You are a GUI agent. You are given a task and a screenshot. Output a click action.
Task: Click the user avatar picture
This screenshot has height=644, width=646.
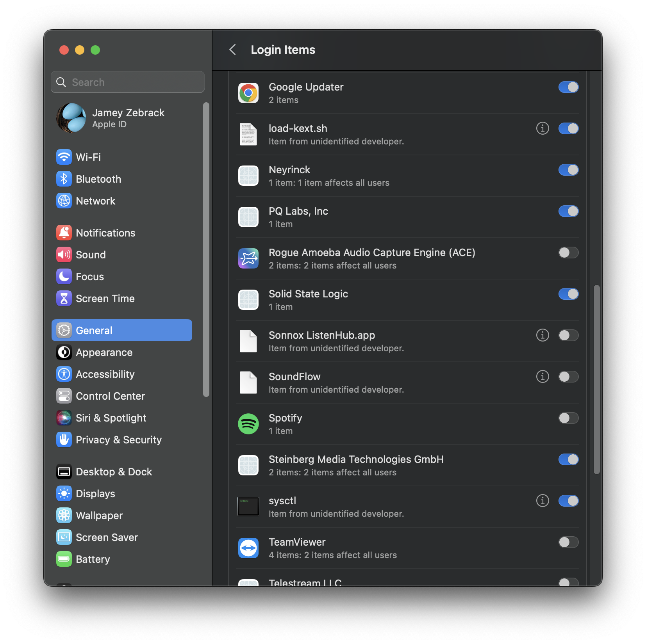coord(71,118)
